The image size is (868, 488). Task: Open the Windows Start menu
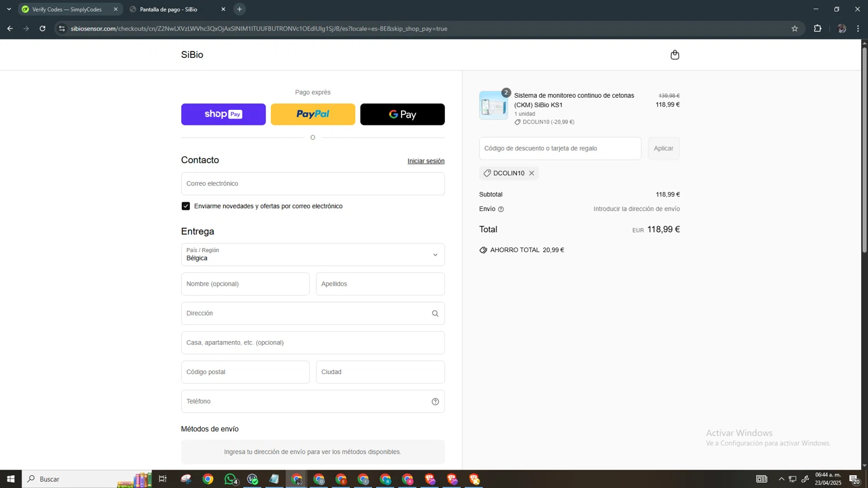[x=10, y=479]
